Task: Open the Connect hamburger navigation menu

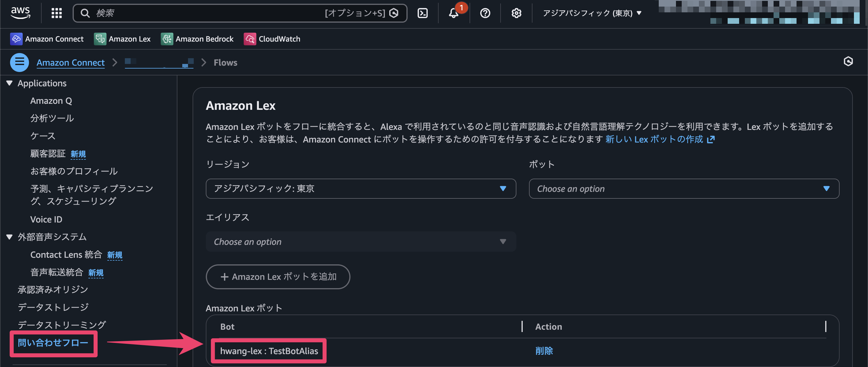Action: coord(19,62)
